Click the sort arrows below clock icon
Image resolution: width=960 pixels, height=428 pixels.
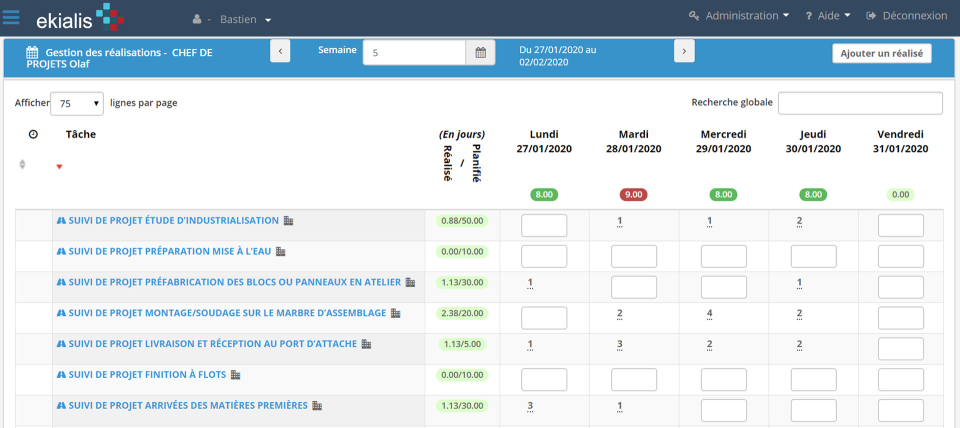pos(23,164)
